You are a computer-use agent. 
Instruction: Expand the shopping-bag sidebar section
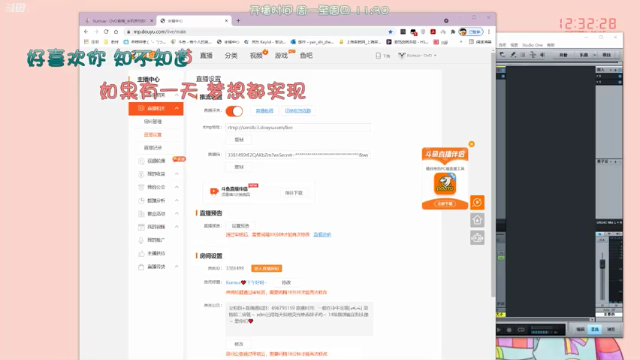pos(177,267)
